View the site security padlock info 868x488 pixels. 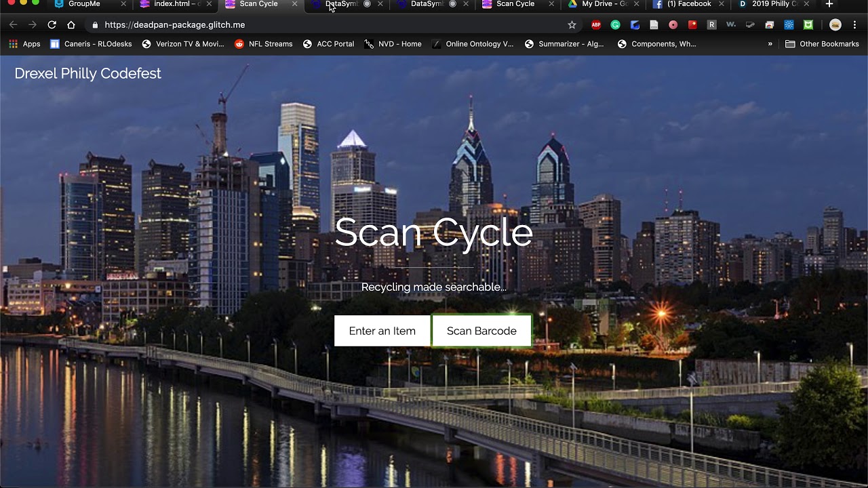pyautogui.click(x=95, y=25)
